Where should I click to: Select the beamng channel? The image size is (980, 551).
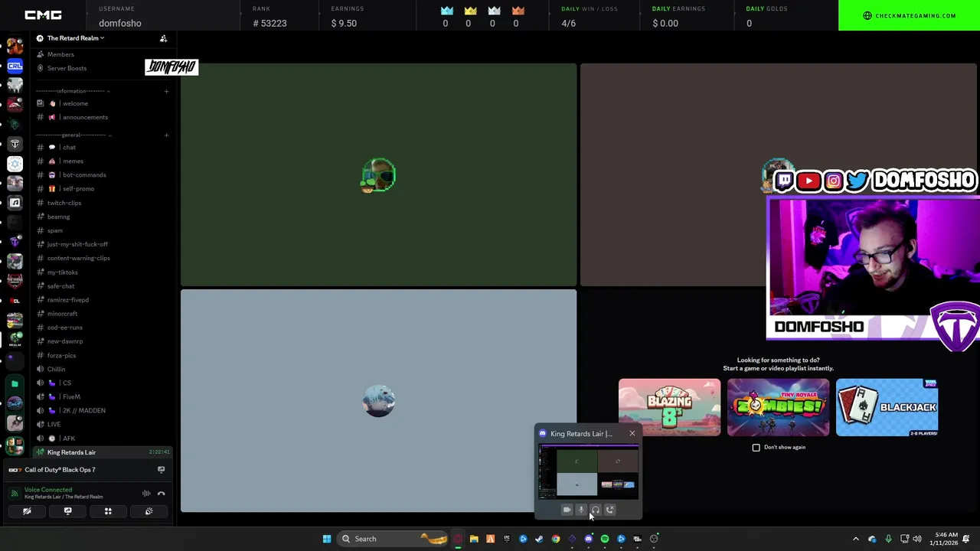point(58,217)
